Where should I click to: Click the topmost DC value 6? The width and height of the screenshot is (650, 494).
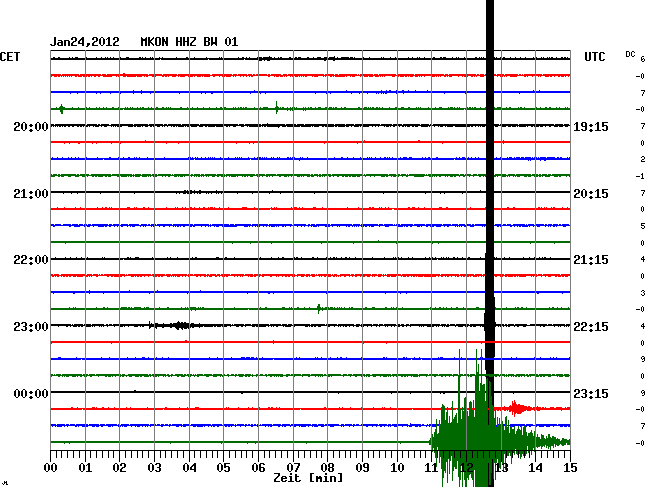click(x=643, y=59)
